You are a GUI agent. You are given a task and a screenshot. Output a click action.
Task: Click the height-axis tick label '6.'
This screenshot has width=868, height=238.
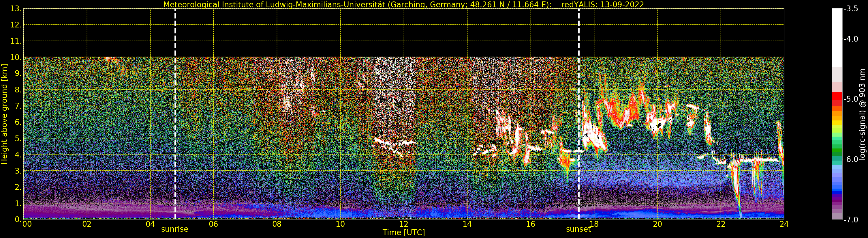pyautogui.click(x=18, y=122)
